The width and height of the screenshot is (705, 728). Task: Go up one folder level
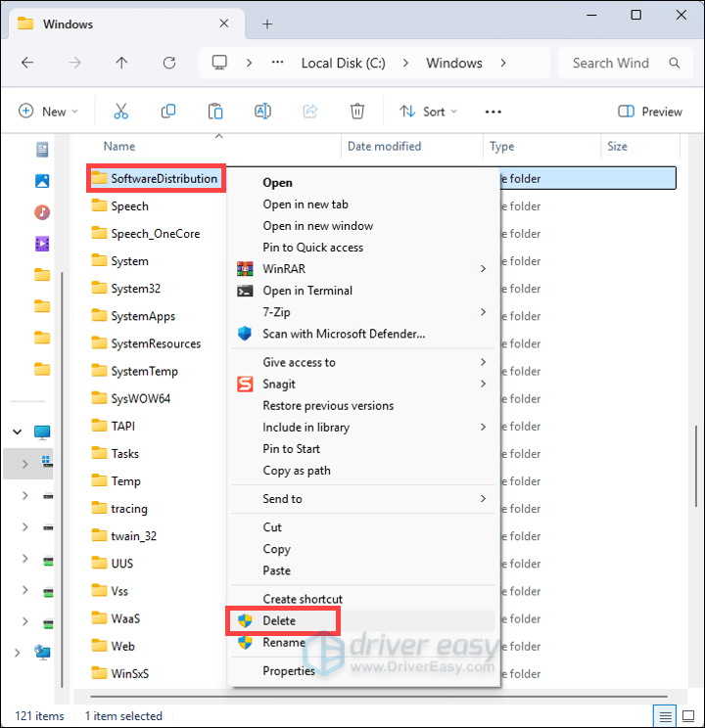point(121,63)
